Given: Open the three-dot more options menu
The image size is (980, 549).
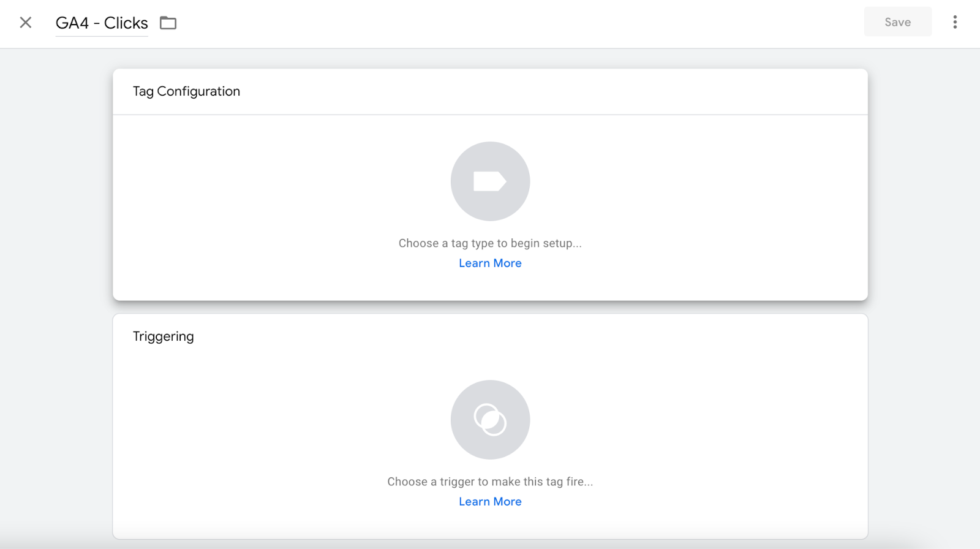Looking at the screenshot, I should pos(955,22).
